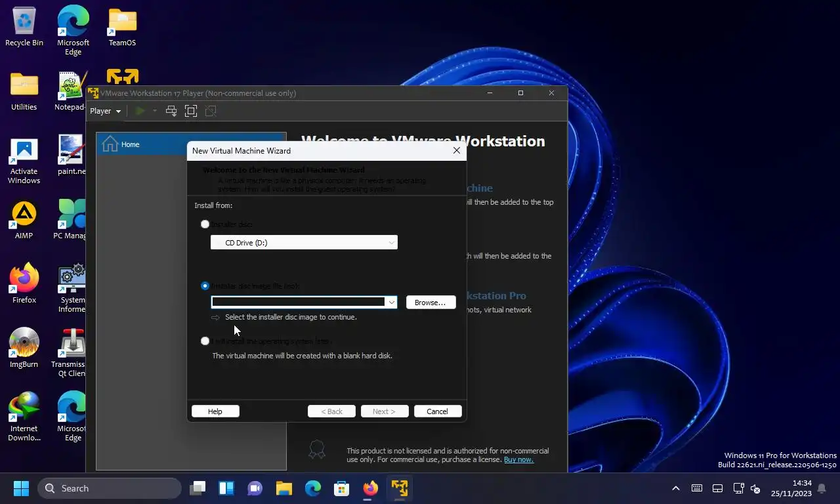Click the license ribbon badge icon

[x=317, y=450]
